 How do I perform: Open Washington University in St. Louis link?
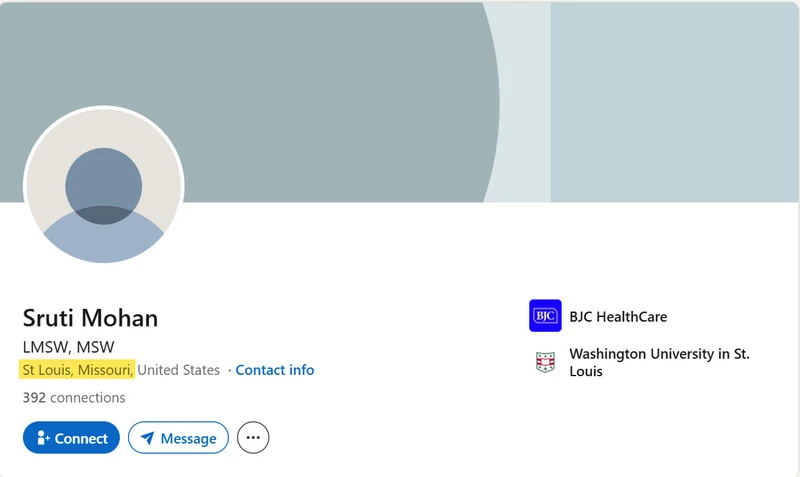click(659, 362)
